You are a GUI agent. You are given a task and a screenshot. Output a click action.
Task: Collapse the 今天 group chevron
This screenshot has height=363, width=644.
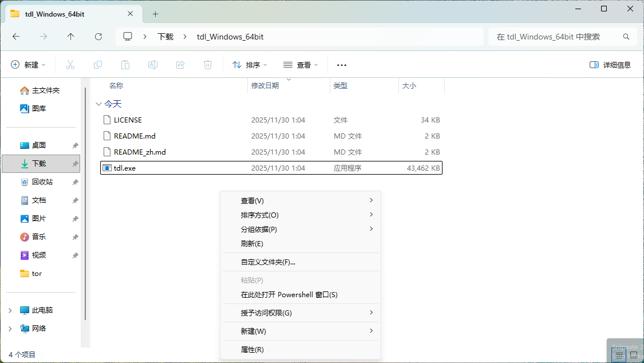click(98, 104)
